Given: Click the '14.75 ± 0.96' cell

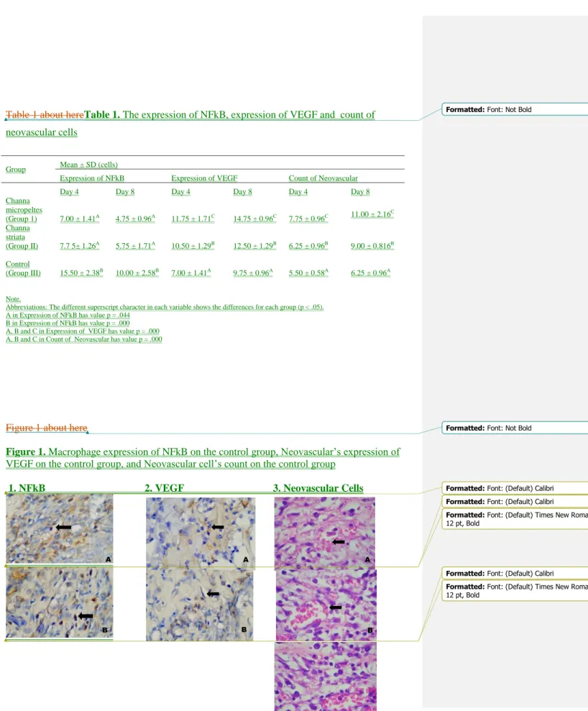Looking at the screenshot, I should point(254,218).
